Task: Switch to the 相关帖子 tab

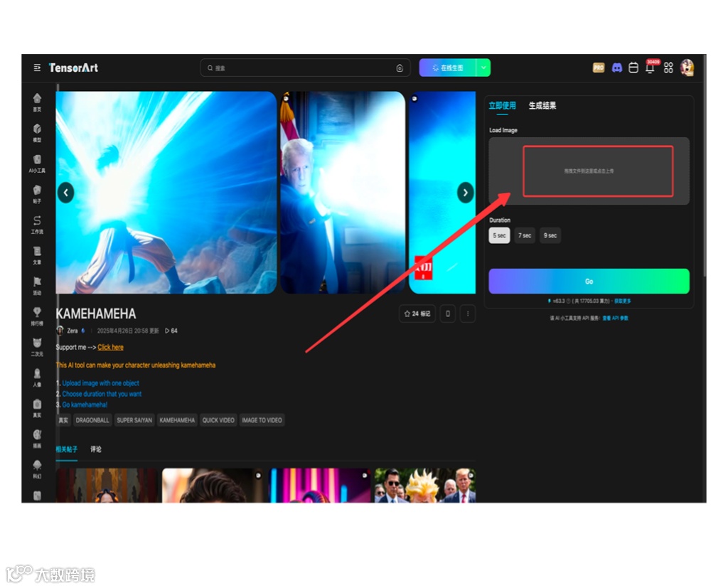Action: point(66,449)
